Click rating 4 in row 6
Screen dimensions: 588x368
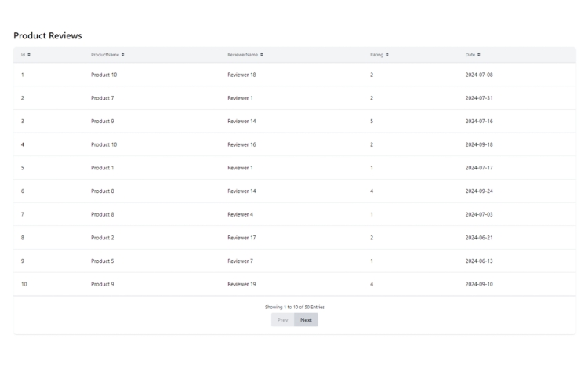[372, 191]
